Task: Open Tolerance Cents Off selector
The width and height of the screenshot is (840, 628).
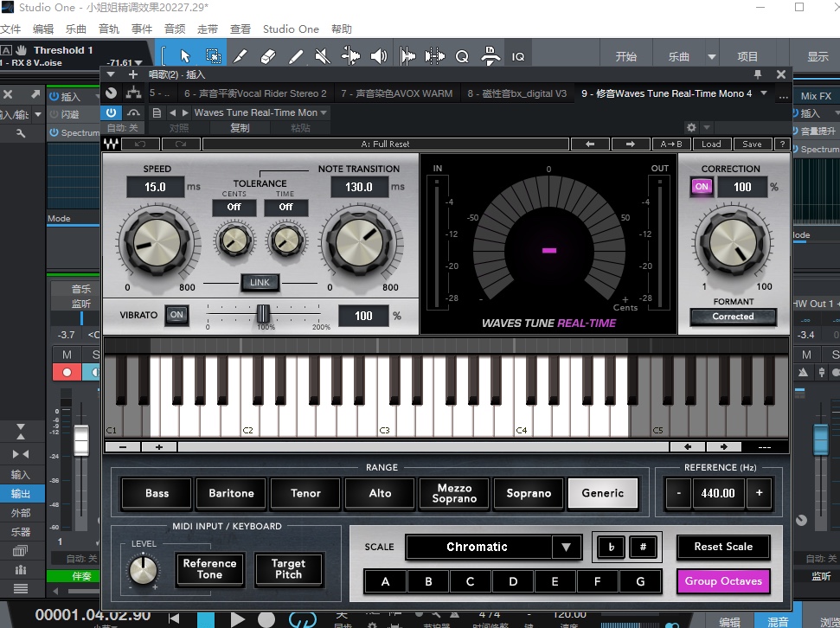Action: tap(234, 208)
